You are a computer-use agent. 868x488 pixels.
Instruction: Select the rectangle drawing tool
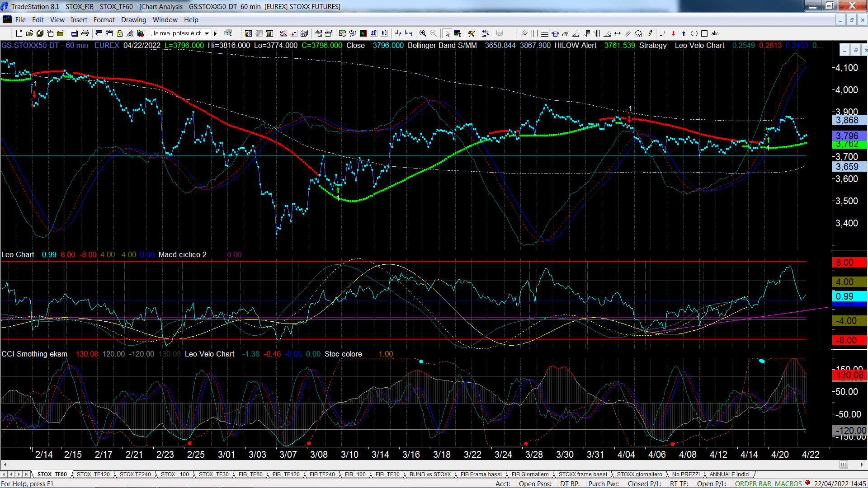(x=704, y=33)
